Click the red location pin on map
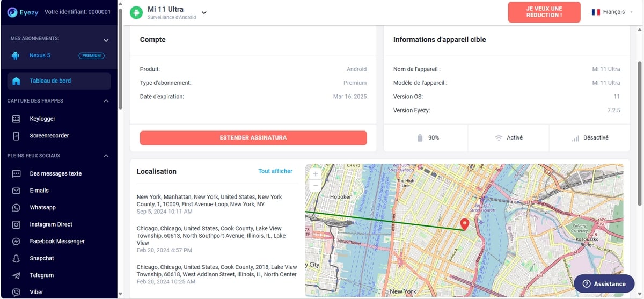 pos(465,224)
